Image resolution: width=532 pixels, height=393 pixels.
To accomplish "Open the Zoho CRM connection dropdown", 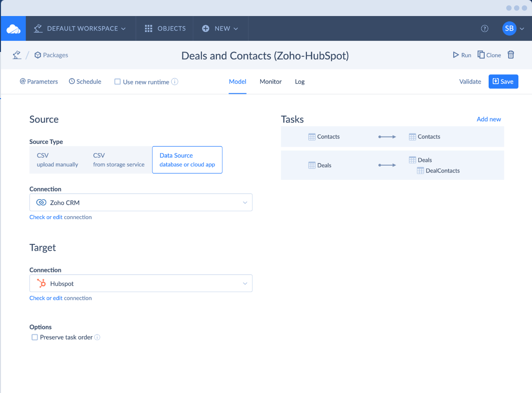I will point(141,203).
